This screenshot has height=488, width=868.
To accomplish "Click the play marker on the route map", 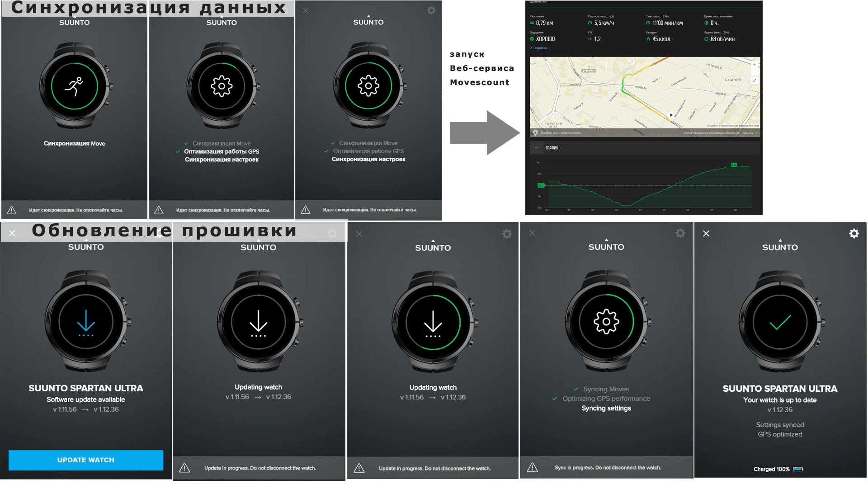I will (x=671, y=115).
